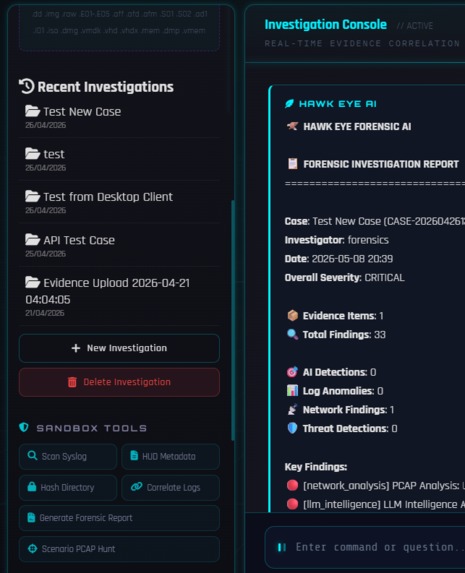Image resolution: width=465 pixels, height=573 pixels.
Task: Click the Scan Syslog magnifier icon
Action: [32, 455]
